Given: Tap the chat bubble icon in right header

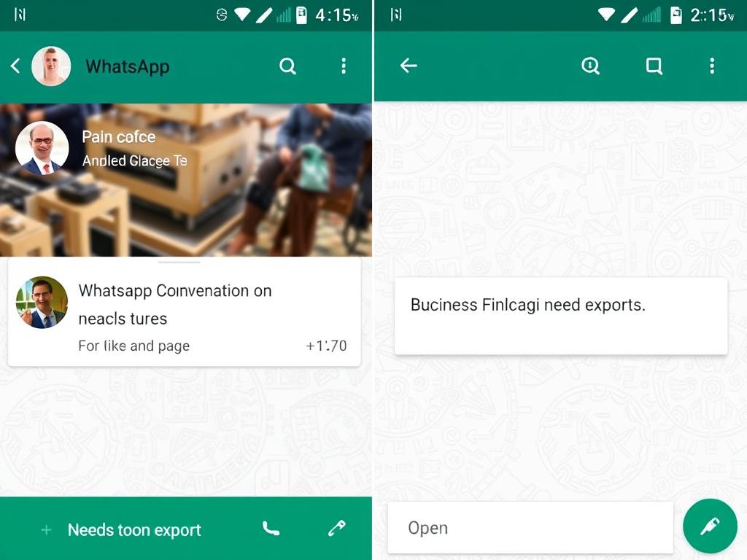Looking at the screenshot, I should (x=654, y=66).
